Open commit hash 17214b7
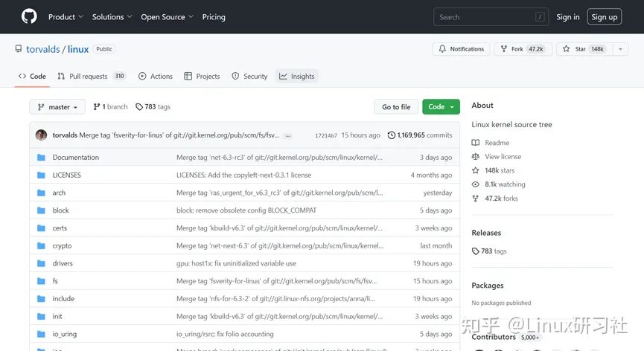Image resolution: width=644 pixels, height=351 pixels. coord(326,135)
